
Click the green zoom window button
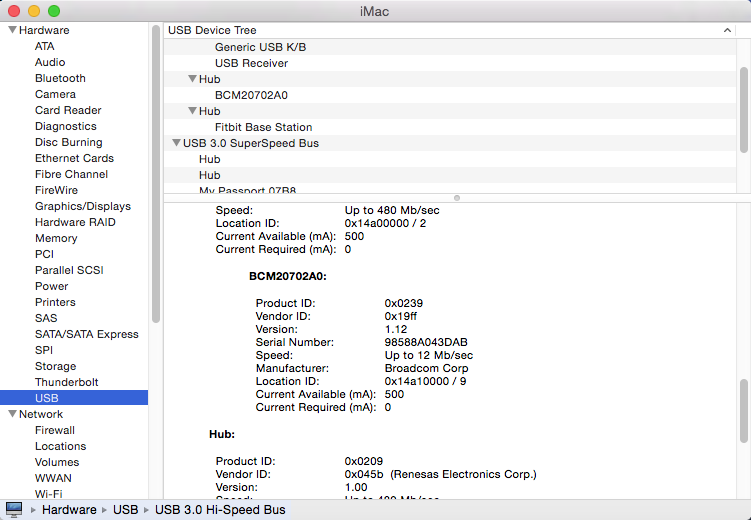coord(54,11)
